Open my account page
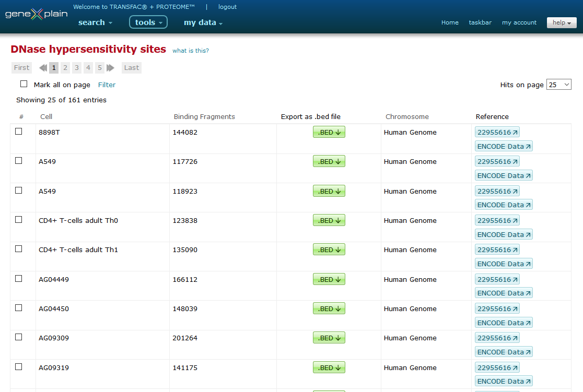 coord(519,22)
